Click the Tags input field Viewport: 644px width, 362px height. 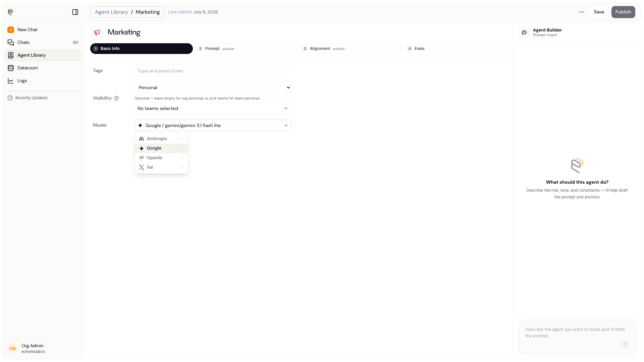tap(213, 71)
